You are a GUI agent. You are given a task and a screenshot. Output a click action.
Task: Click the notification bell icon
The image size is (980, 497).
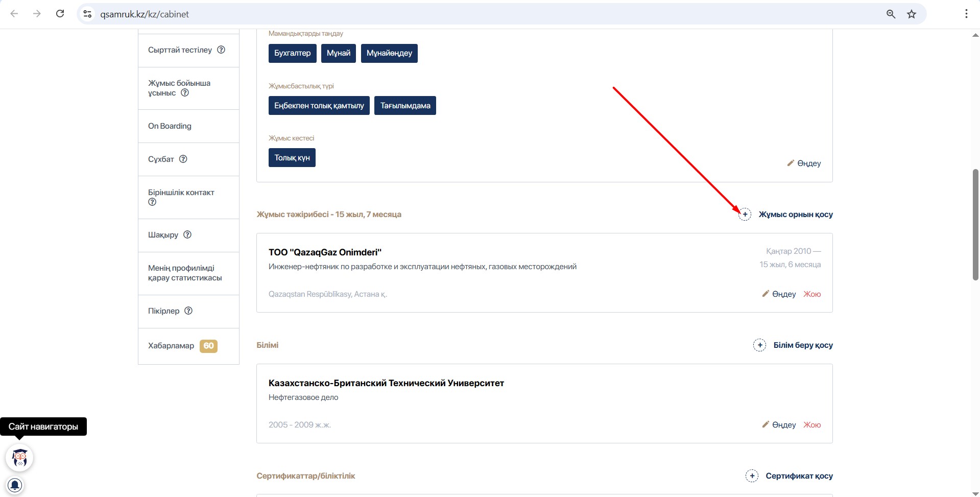[x=15, y=485]
